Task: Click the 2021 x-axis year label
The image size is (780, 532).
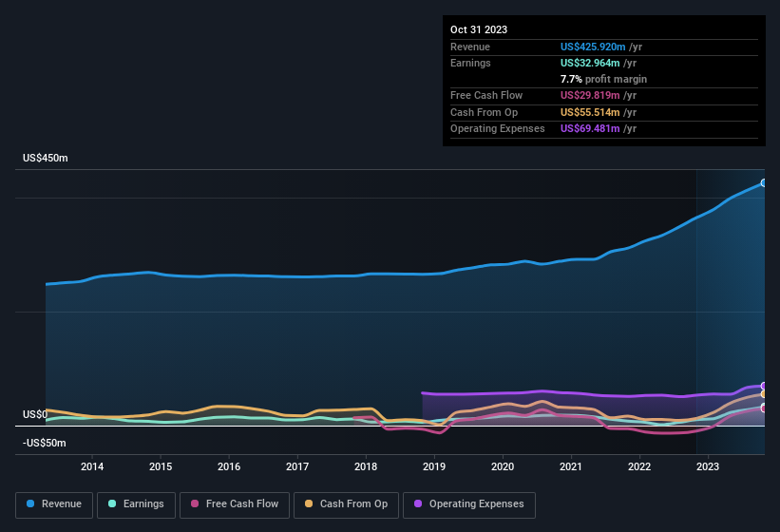Action: [571, 466]
